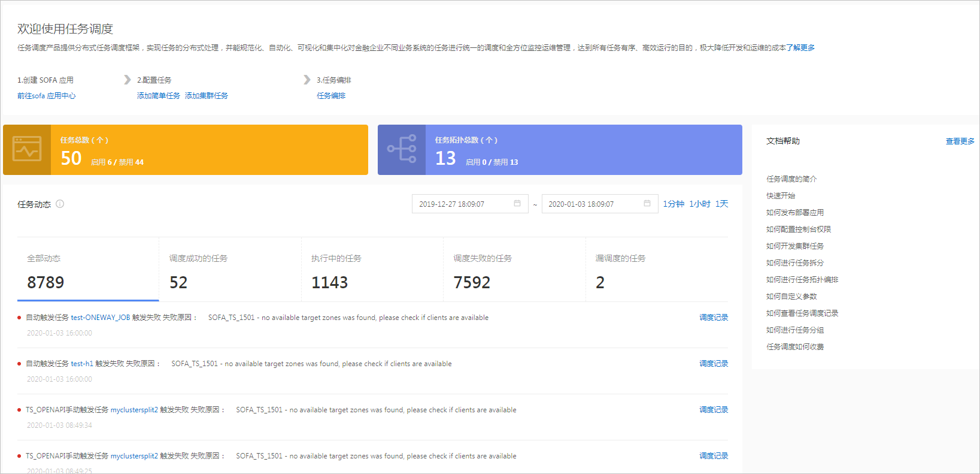The width and height of the screenshot is (980, 474).
Task: Click the 任务拓扑总数 blue card showing 13
Action: (x=560, y=150)
